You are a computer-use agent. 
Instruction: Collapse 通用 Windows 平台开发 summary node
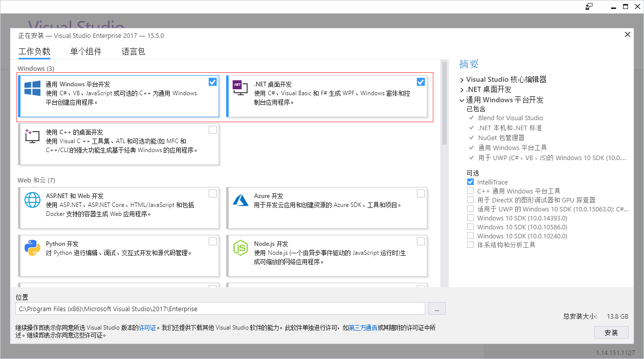tap(462, 100)
